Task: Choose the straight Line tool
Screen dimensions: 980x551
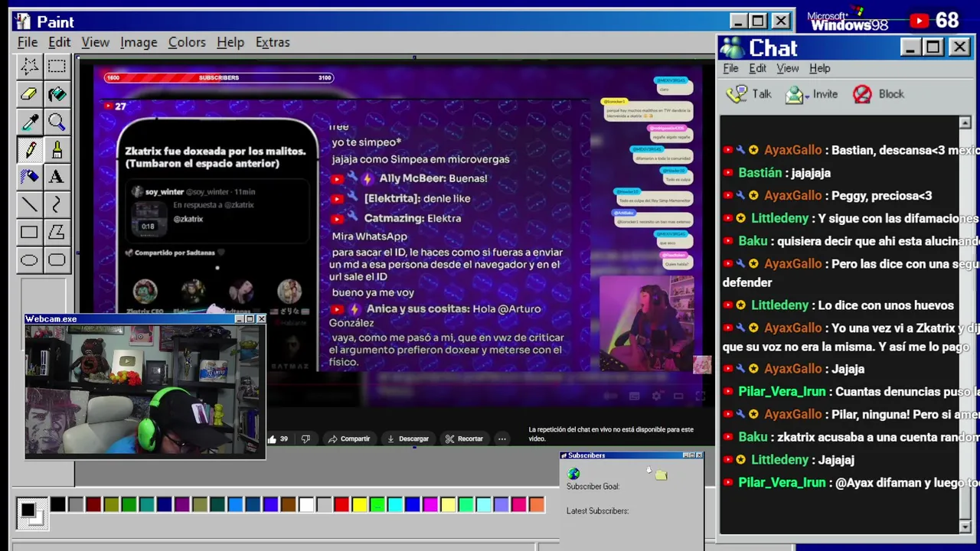Action: (x=29, y=204)
